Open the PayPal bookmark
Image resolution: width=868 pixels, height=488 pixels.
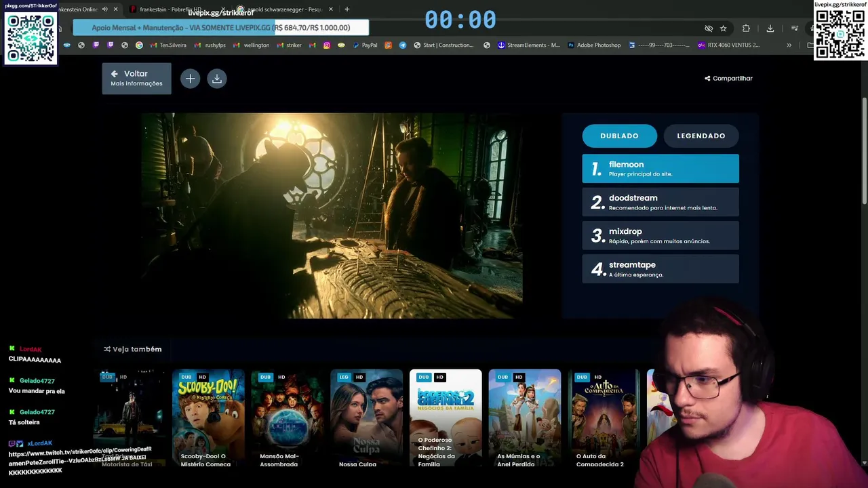point(364,45)
